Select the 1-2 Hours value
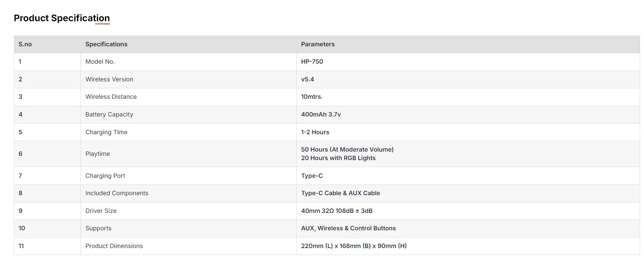 315,132
